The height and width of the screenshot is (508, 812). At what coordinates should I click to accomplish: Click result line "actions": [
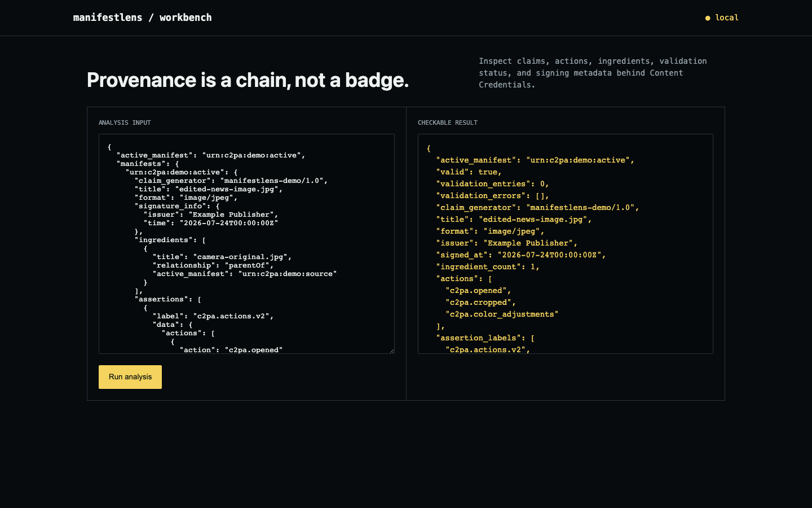[464, 279]
